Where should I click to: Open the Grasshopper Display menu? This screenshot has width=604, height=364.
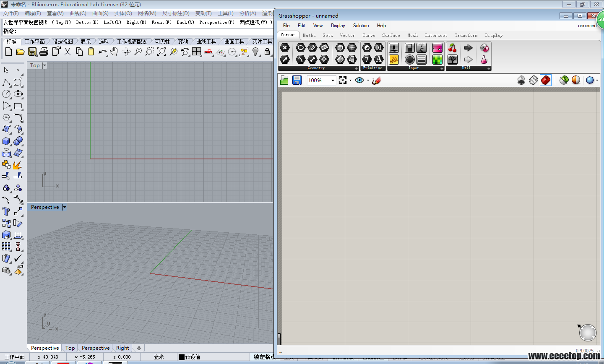point(338,26)
